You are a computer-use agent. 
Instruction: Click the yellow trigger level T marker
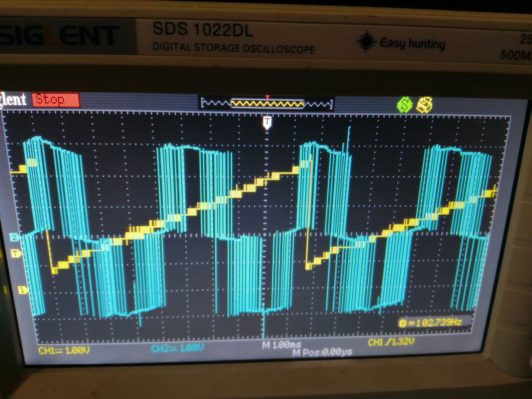pos(16,253)
